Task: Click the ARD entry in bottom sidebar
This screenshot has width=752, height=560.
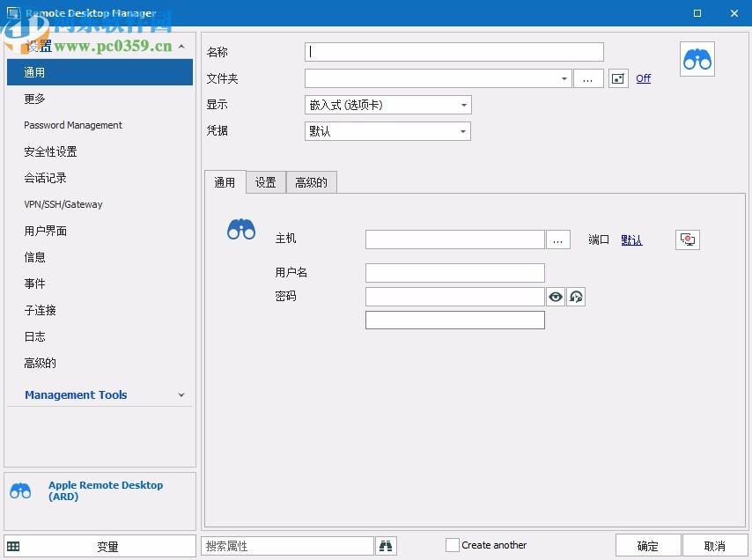Action: (x=105, y=490)
